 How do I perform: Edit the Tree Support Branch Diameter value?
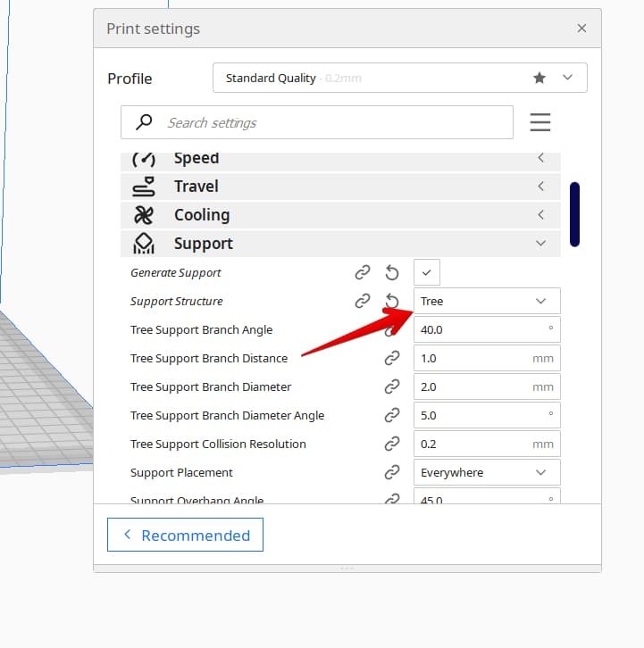[x=487, y=386]
